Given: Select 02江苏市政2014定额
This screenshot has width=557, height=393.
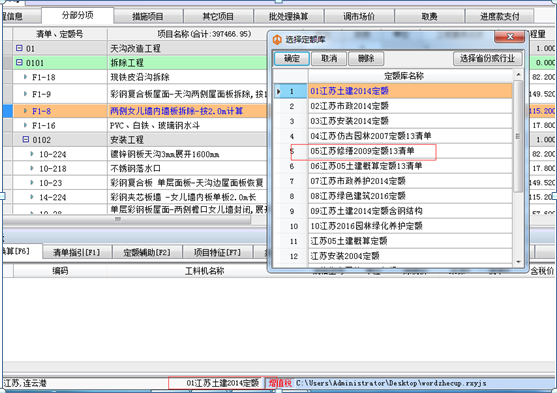Looking at the screenshot, I should coord(410,106).
